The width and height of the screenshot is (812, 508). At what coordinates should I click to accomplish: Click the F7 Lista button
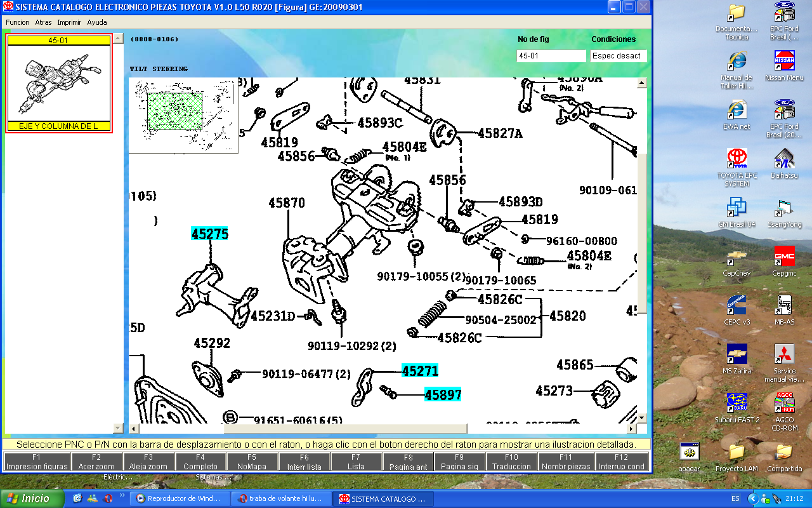point(356,462)
